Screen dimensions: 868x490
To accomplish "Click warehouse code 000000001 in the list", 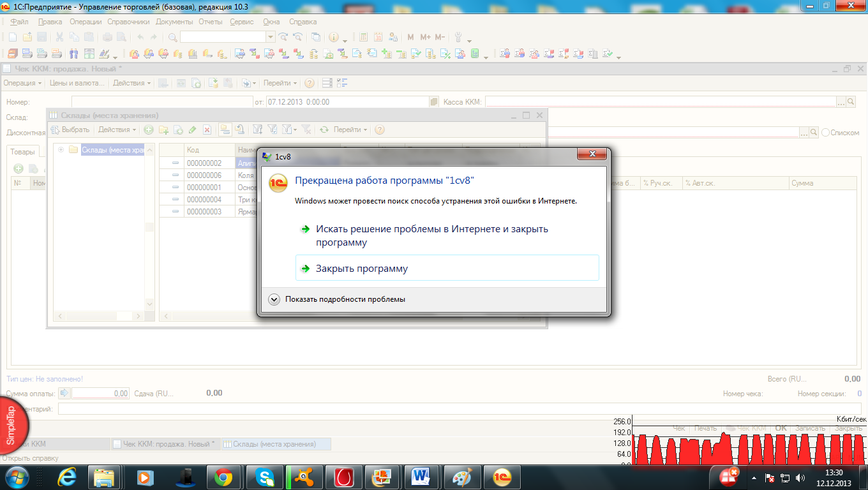I will tap(204, 188).
